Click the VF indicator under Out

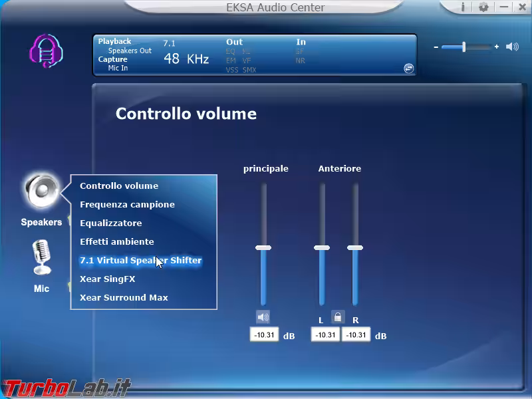(247, 61)
